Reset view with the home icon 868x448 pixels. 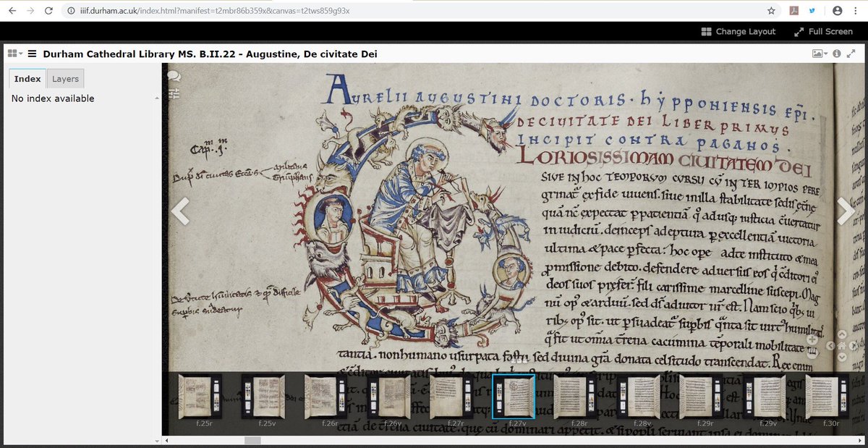click(842, 346)
